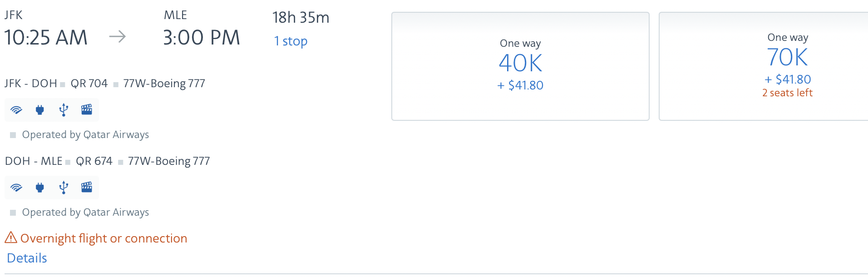Click the 40K fare's + $41.80 taxes text
Screen dimensions: 868x277
[x=520, y=85]
